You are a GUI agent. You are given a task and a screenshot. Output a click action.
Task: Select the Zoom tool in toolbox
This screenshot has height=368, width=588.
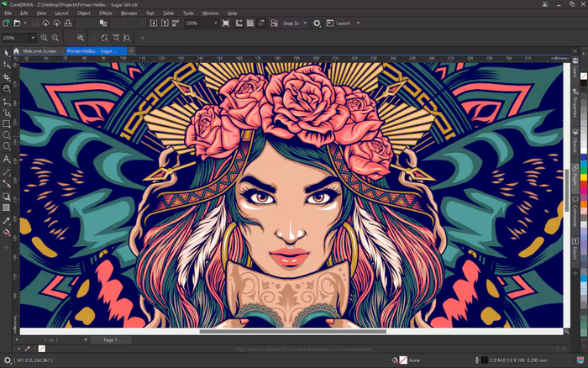7,88
